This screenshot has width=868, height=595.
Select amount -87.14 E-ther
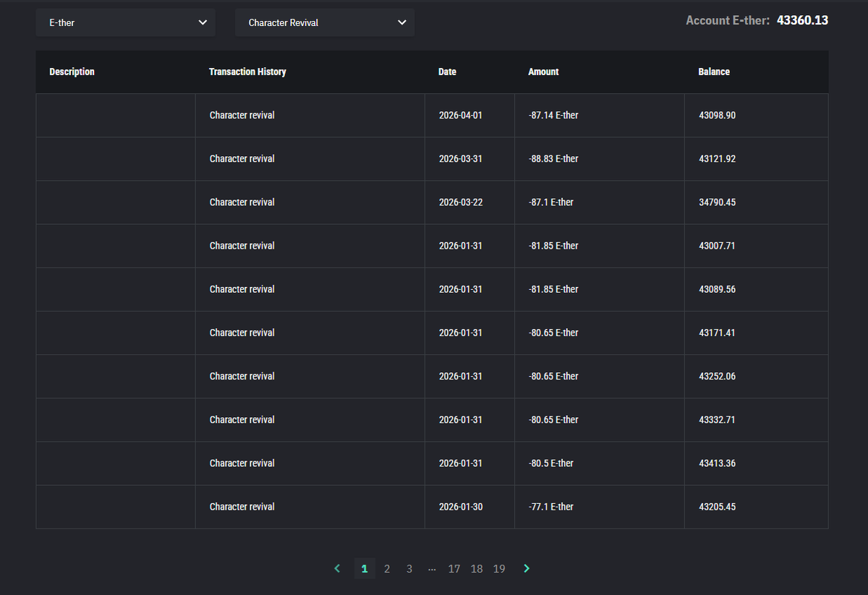553,115
